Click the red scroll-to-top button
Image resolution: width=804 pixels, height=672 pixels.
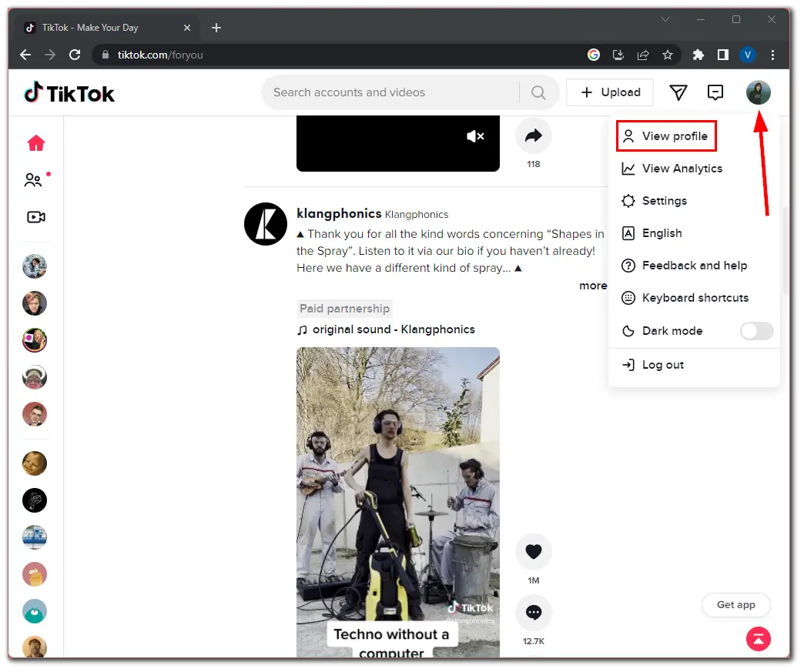(x=758, y=639)
